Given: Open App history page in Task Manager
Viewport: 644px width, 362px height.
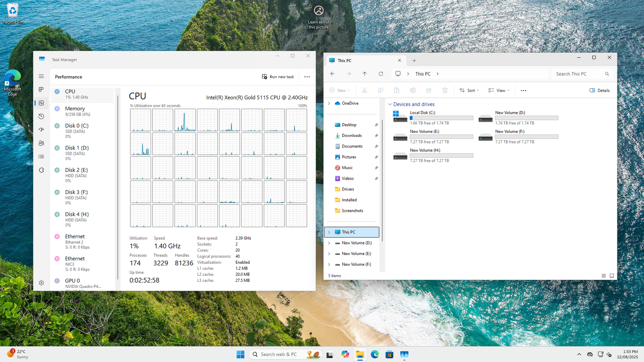Looking at the screenshot, I should point(41,116).
